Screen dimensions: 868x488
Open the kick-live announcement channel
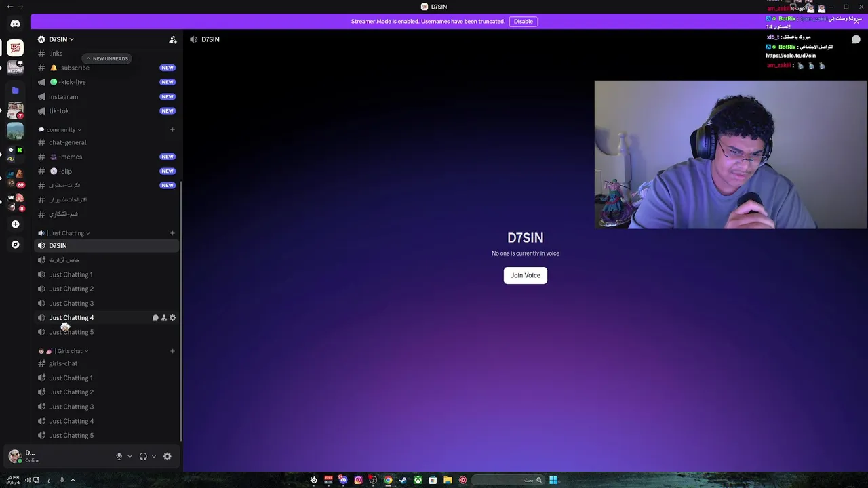[x=106, y=82]
